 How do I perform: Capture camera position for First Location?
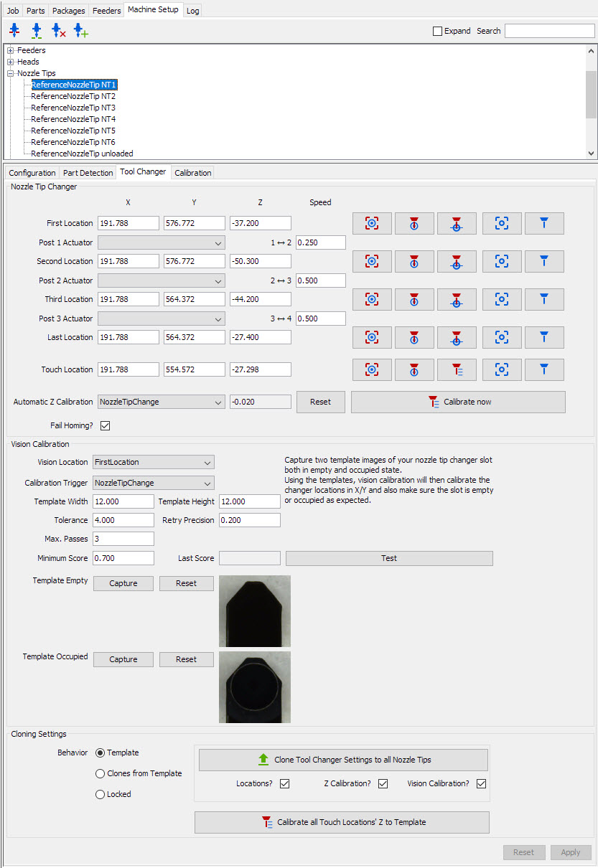pos(372,223)
